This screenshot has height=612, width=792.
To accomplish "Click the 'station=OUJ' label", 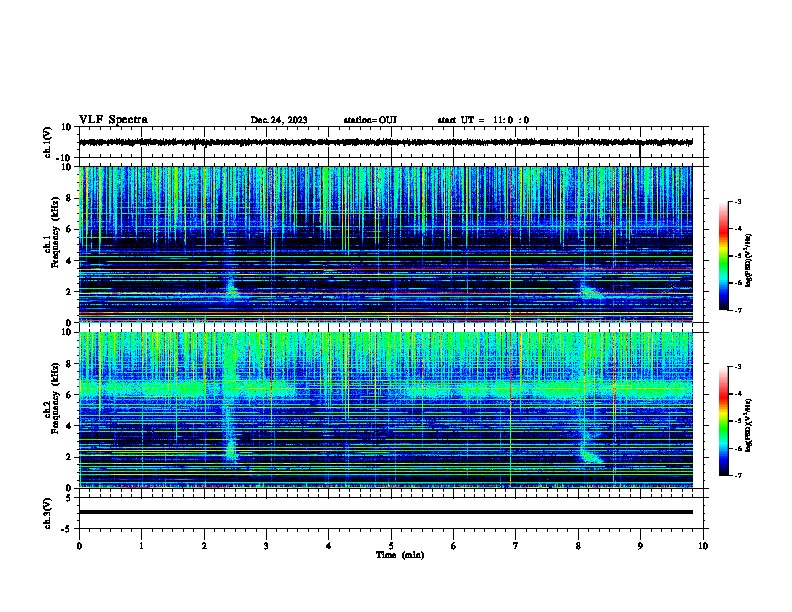I will coord(370,120).
